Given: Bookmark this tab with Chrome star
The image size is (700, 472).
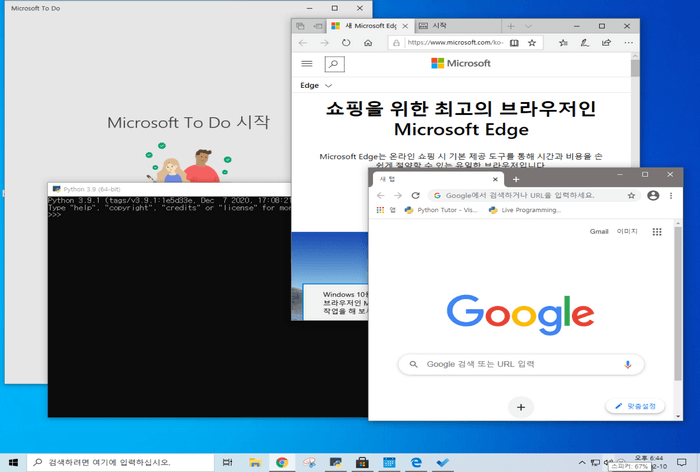Looking at the screenshot, I should (631, 196).
